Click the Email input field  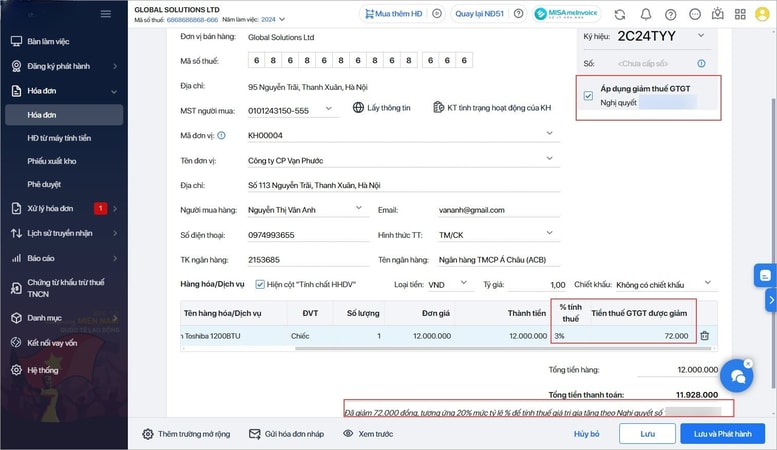click(495, 209)
